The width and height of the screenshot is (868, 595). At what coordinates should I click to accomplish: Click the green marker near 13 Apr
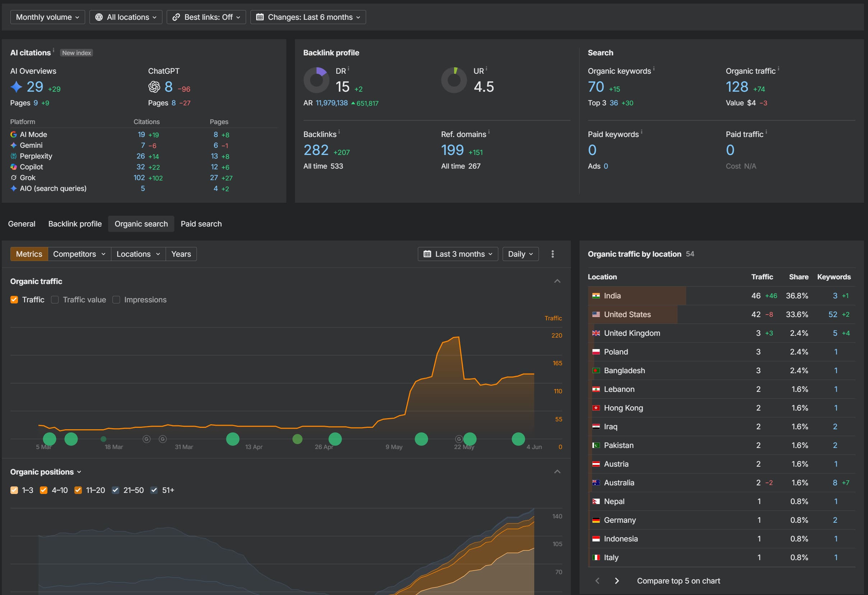[x=233, y=439]
